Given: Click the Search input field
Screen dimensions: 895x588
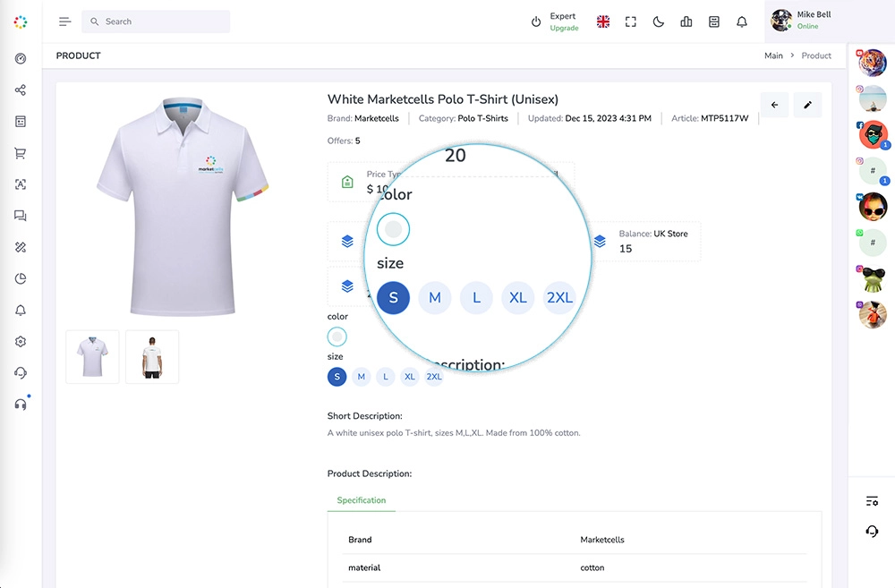Looking at the screenshot, I should point(161,21).
